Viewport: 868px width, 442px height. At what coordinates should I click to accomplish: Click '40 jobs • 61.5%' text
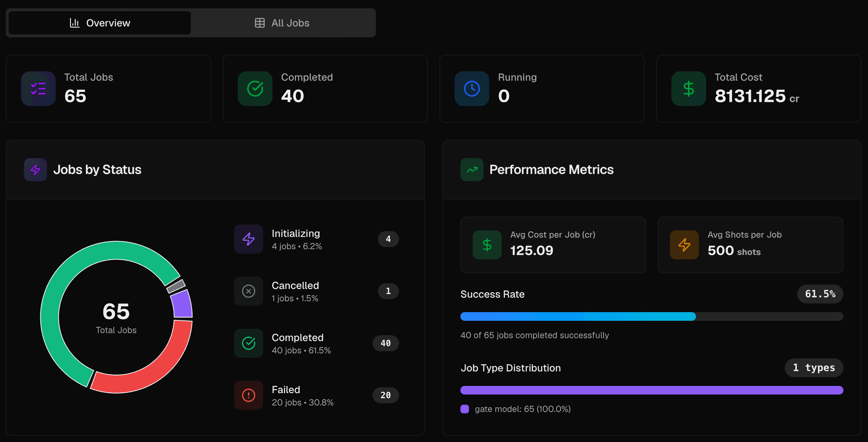[x=302, y=351]
